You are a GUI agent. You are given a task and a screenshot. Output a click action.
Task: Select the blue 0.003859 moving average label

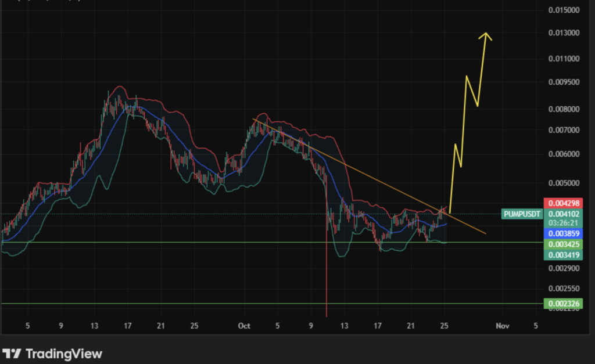(562, 233)
